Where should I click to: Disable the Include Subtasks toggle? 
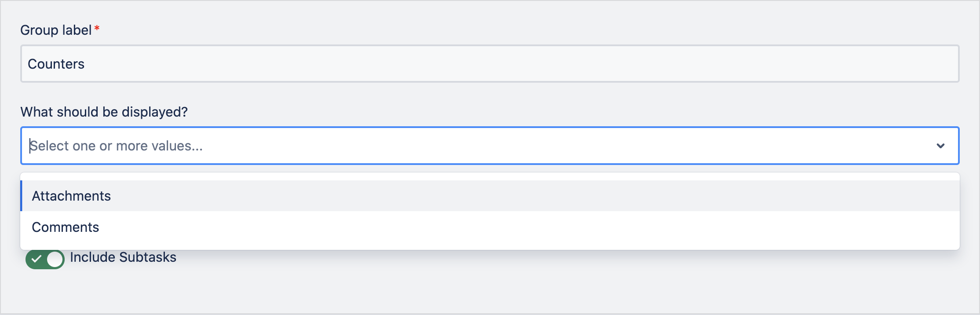(45, 259)
